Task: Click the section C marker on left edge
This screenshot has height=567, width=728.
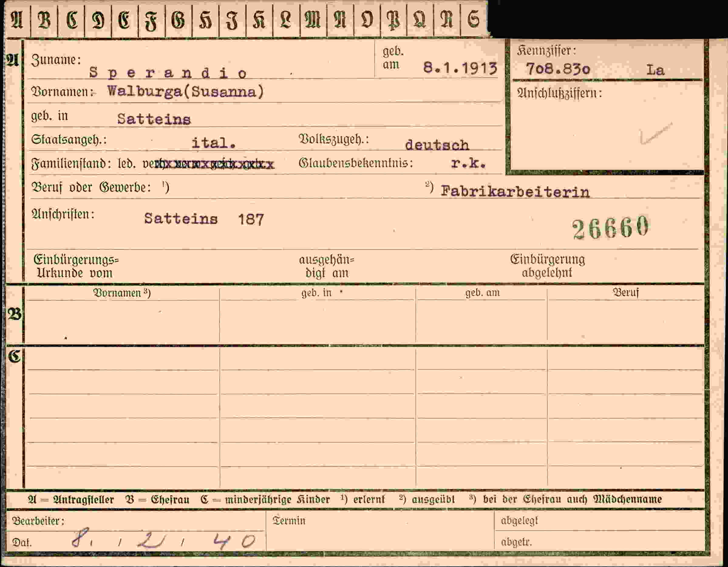Action: click(14, 356)
